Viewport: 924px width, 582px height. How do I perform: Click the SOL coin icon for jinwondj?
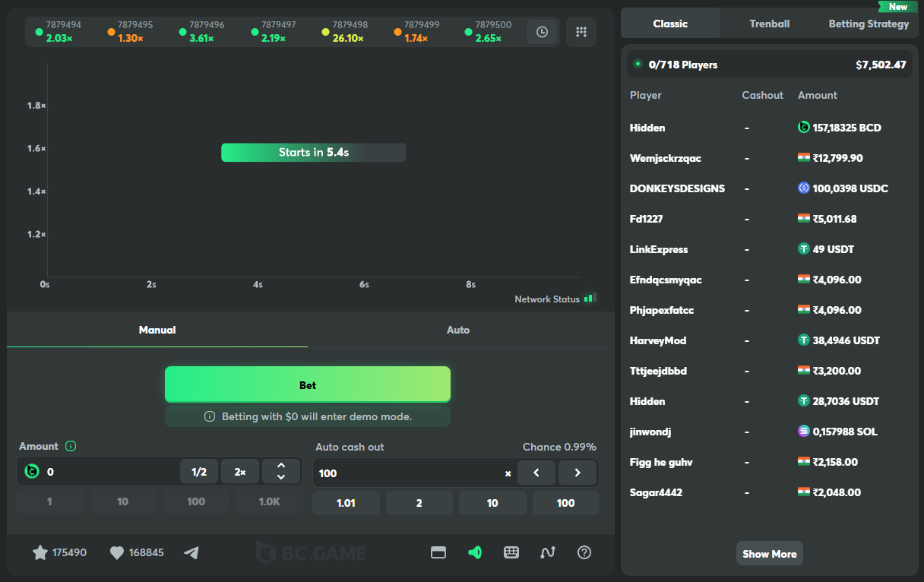[804, 431]
